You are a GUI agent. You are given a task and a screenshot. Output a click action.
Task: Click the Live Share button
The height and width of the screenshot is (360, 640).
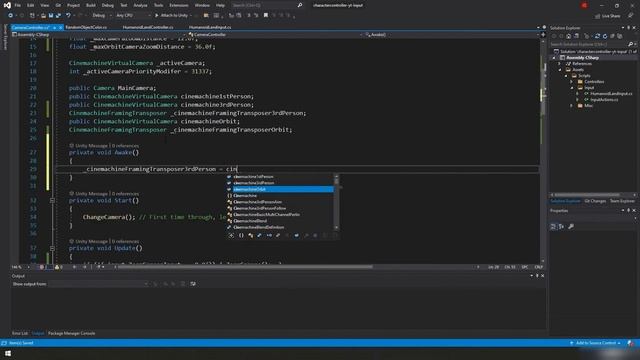608,16
